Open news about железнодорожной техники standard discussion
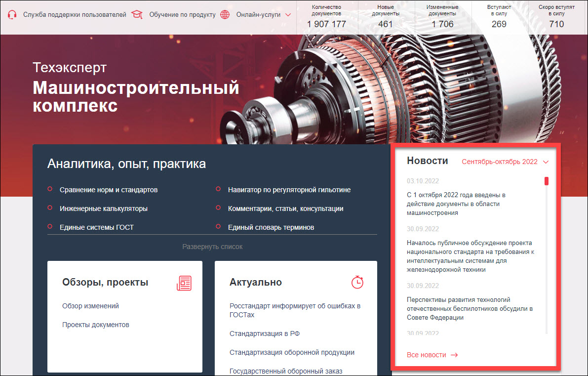This screenshot has height=376, width=588. coord(470,256)
